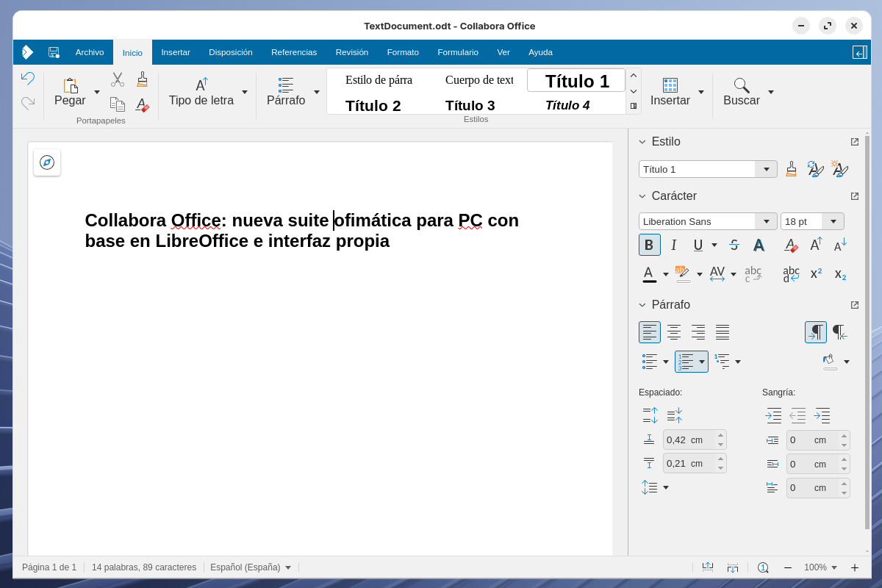
Task: Click the Increase Paragraph Spacing icon
Action: click(x=650, y=415)
